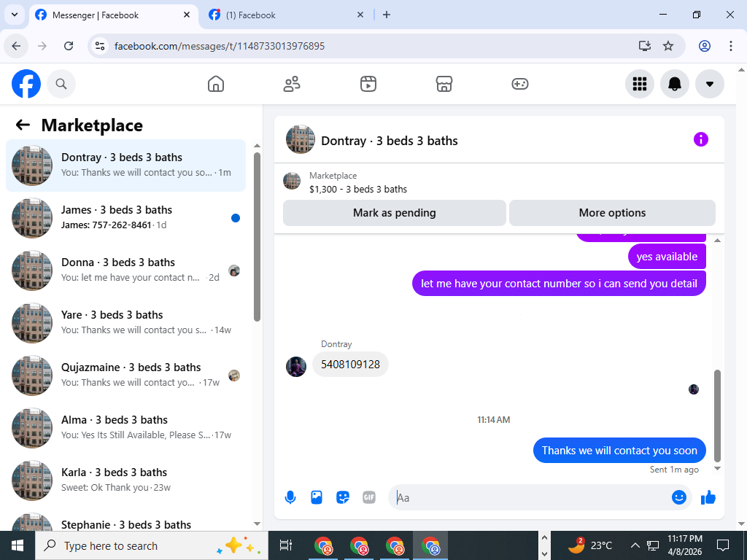Viewport: 747px width, 560px height.
Task: Click down arrow of conversation list scrollbar
Action: coord(258,524)
